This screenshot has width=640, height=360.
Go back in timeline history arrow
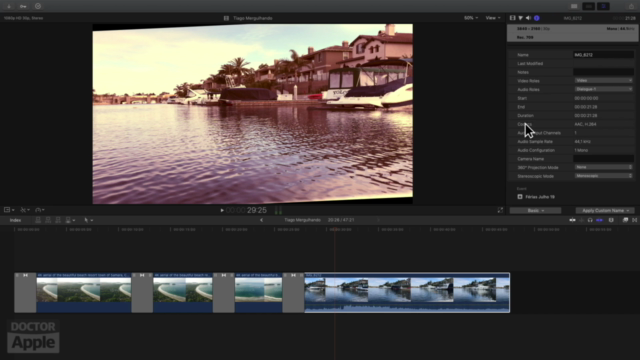tap(261, 220)
